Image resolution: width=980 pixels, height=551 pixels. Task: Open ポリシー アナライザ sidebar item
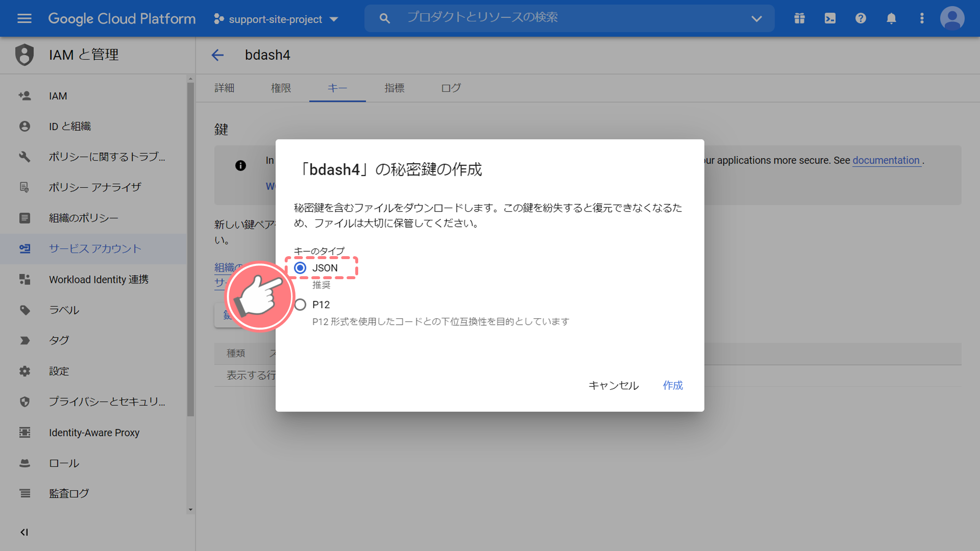pos(93,187)
